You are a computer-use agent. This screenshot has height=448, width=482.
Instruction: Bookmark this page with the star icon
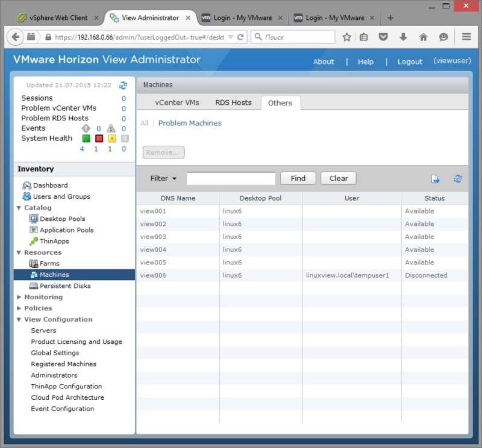click(347, 37)
